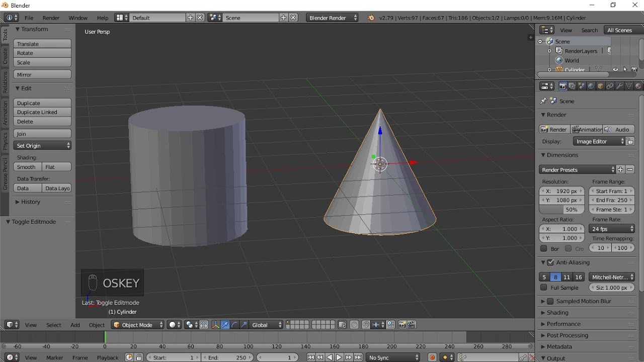Expand the History panel
Screen dimensions: 644x362
pos(30,202)
